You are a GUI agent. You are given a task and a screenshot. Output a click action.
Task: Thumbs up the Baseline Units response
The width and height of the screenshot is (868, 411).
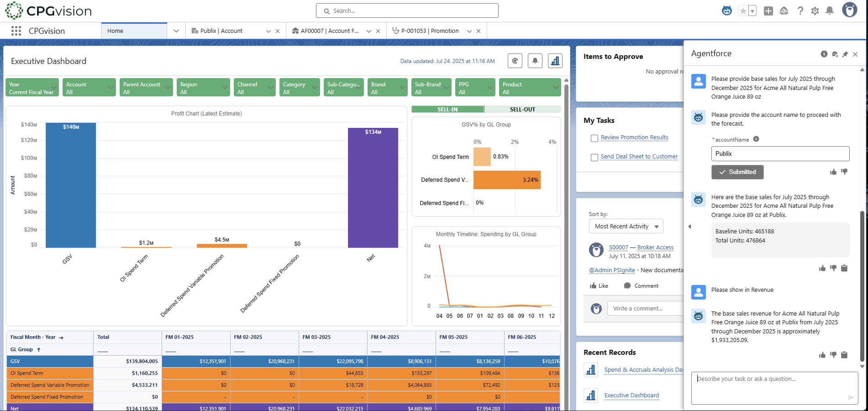(822, 268)
